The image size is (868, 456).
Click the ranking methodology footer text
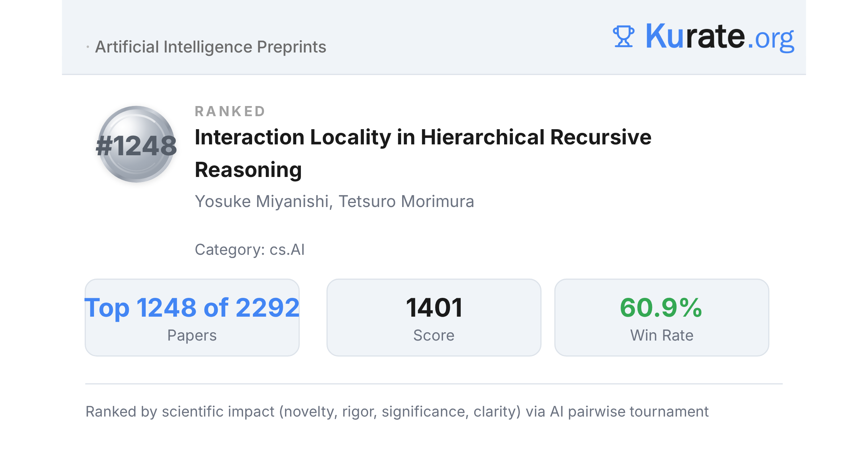[397, 412]
